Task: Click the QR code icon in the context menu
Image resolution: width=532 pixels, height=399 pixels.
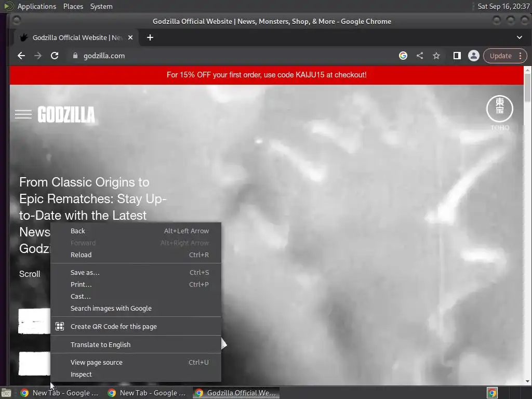Action: [x=60, y=326]
